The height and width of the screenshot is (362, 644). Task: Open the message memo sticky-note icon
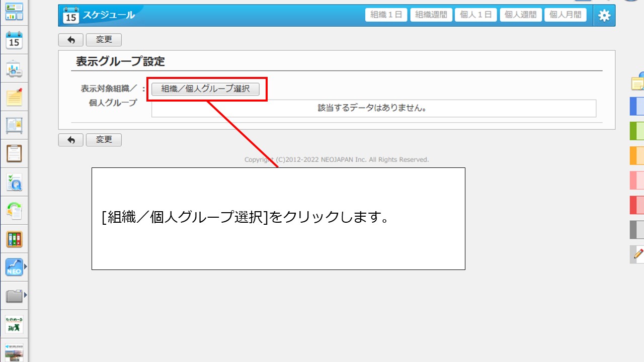14,98
